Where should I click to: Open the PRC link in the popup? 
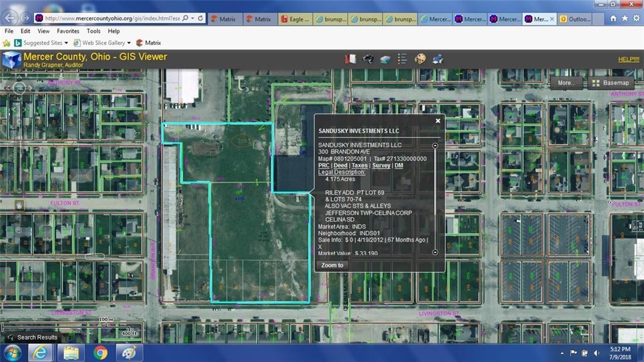(x=324, y=166)
